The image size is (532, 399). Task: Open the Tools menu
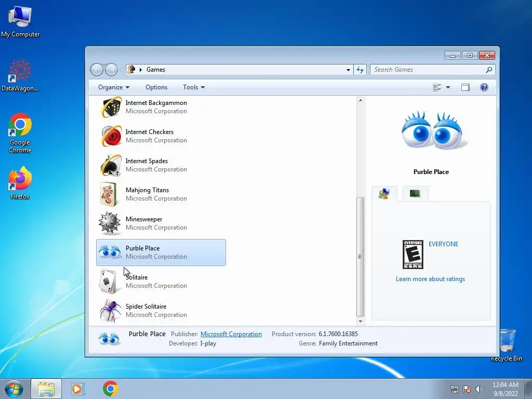[x=194, y=87]
